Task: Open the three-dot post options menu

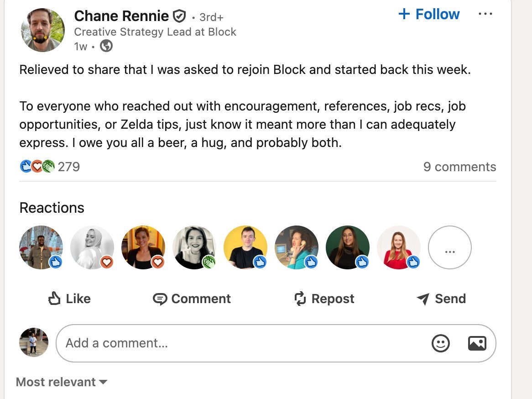Action: (485, 14)
